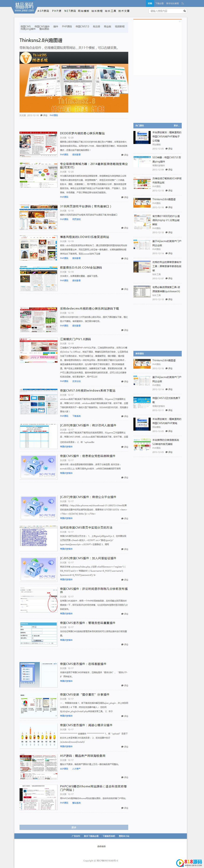The image size is (204, 868).
Task: Open the RSS feed icon in top bar
Action: pyautogui.click(x=183, y=3)
